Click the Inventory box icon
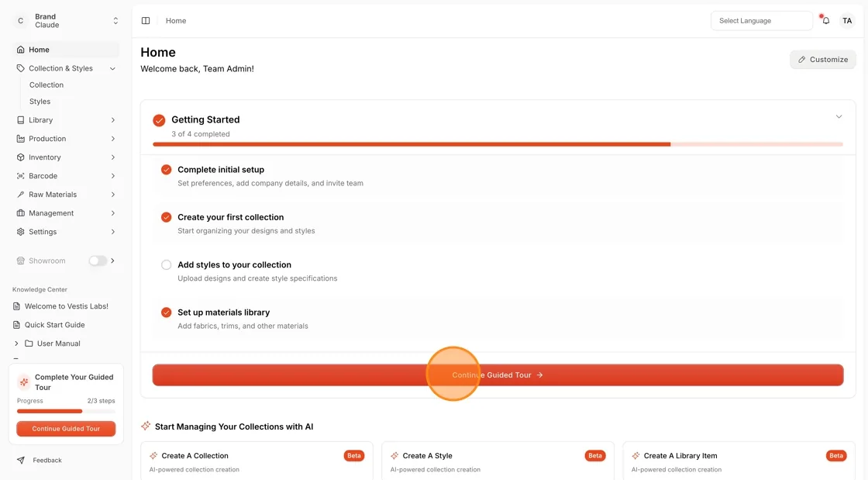868x480 pixels. coord(20,157)
